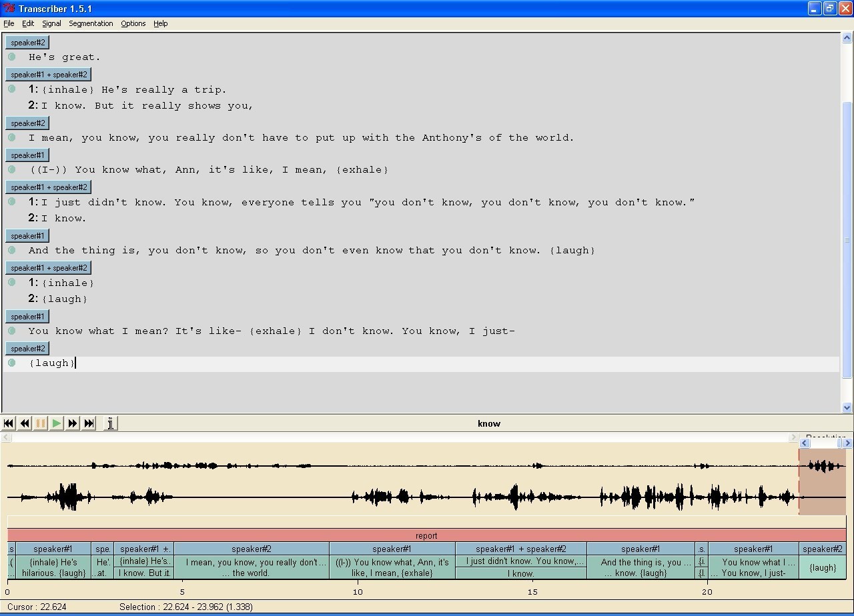The width and height of the screenshot is (854, 616).
Task: Start playback with the green play button
Action: point(57,423)
